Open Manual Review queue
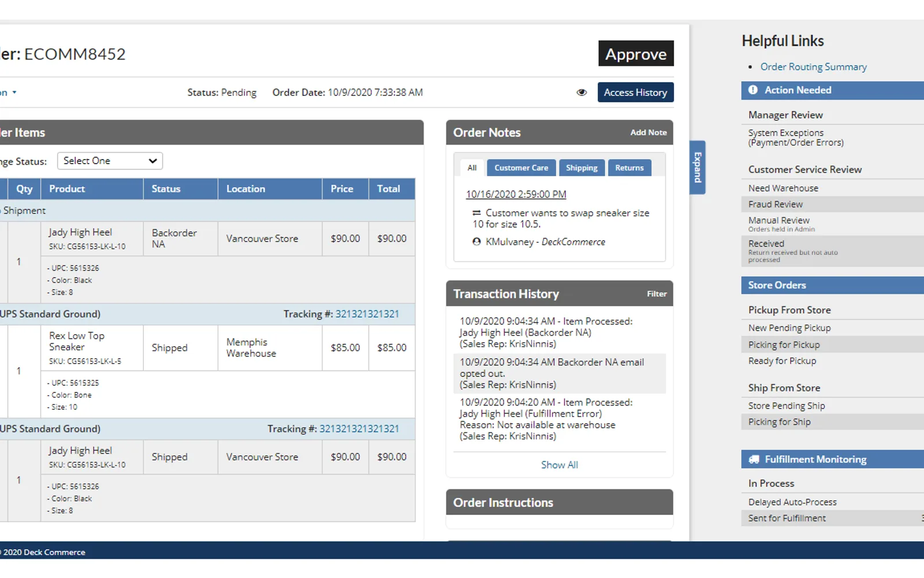924x578 pixels. click(x=779, y=221)
